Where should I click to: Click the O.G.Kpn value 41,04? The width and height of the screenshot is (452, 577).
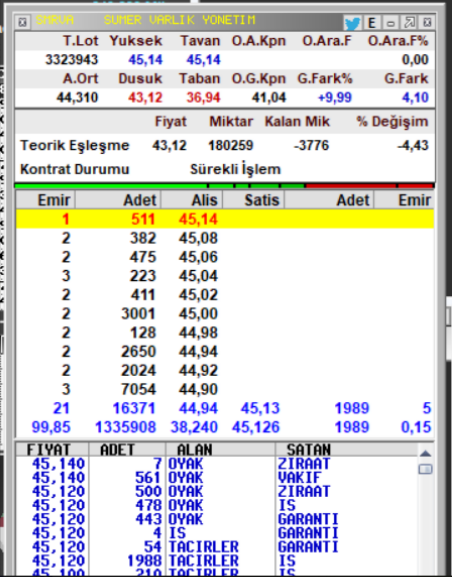click(x=269, y=98)
